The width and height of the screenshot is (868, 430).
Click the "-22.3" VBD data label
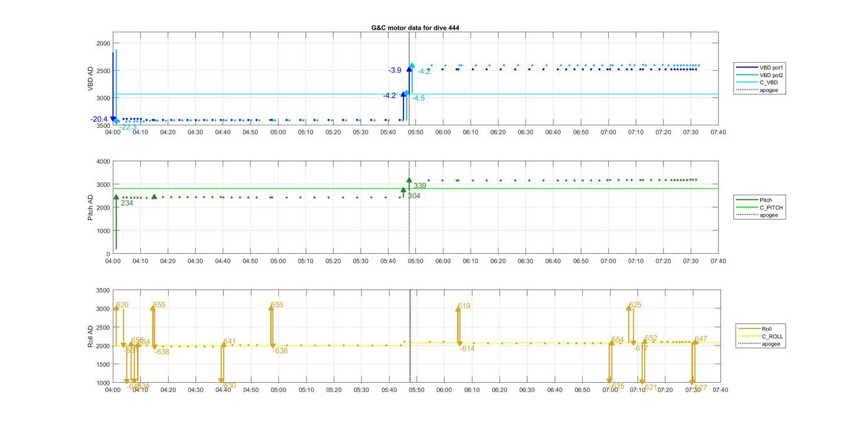click(x=128, y=127)
